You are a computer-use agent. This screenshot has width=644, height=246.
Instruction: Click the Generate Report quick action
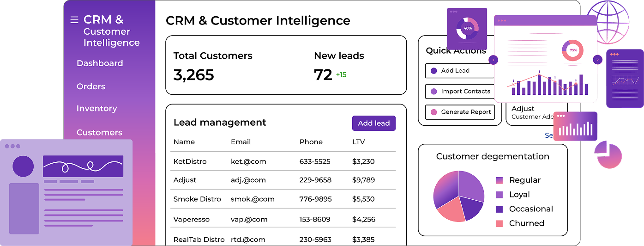(x=460, y=112)
